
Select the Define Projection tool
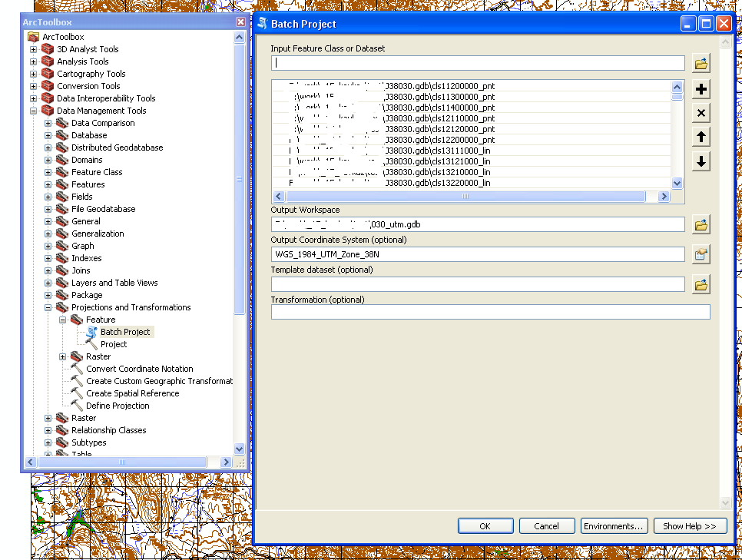click(118, 406)
